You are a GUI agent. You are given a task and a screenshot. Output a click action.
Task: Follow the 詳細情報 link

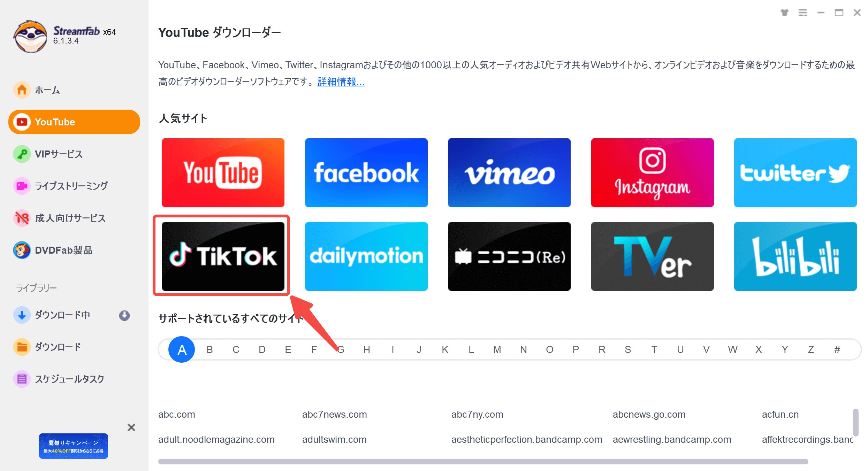coord(341,82)
